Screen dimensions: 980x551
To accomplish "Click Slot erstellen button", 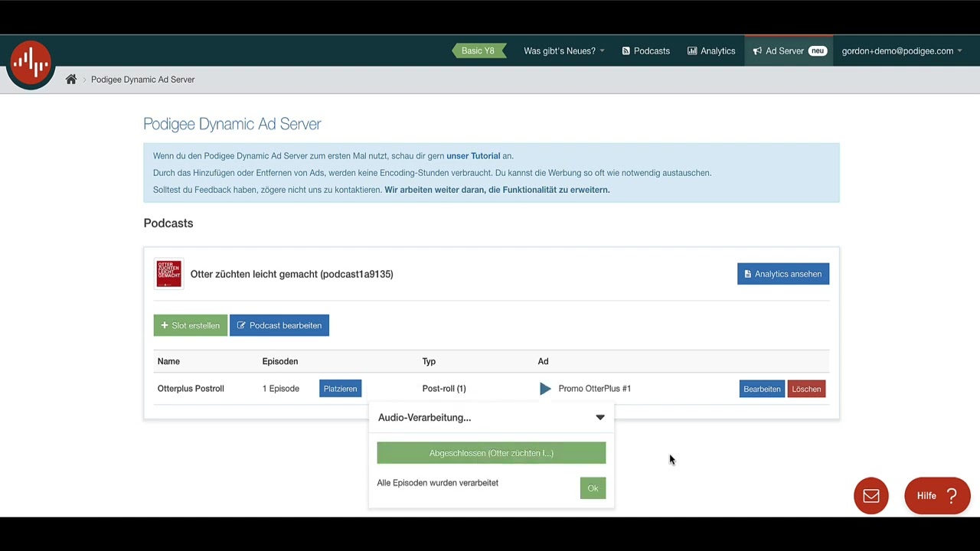I will (x=191, y=325).
